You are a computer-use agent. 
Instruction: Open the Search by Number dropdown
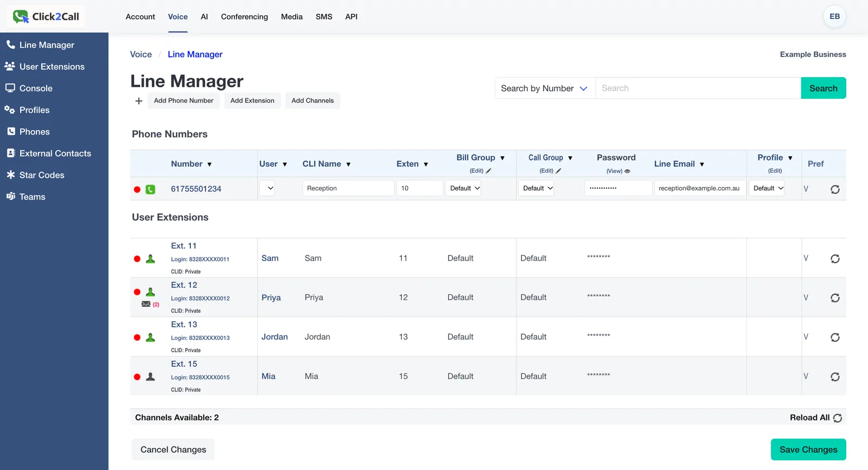[x=545, y=88]
